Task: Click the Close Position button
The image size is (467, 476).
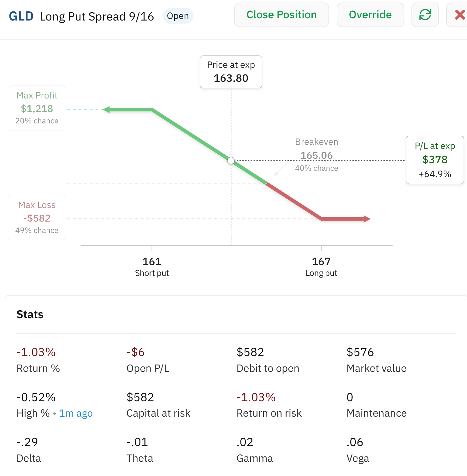Action: click(x=281, y=15)
